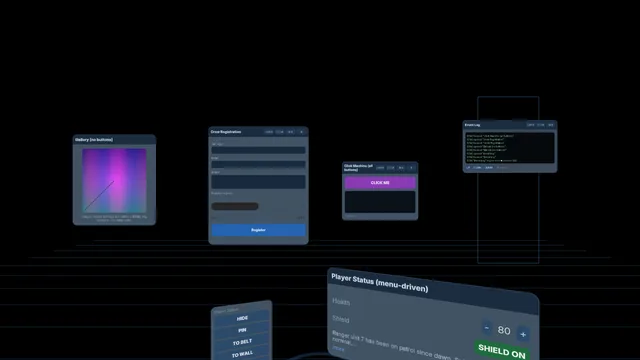Toggle the SHIELD ON button
This screenshot has width=640, height=360.
tap(502, 351)
